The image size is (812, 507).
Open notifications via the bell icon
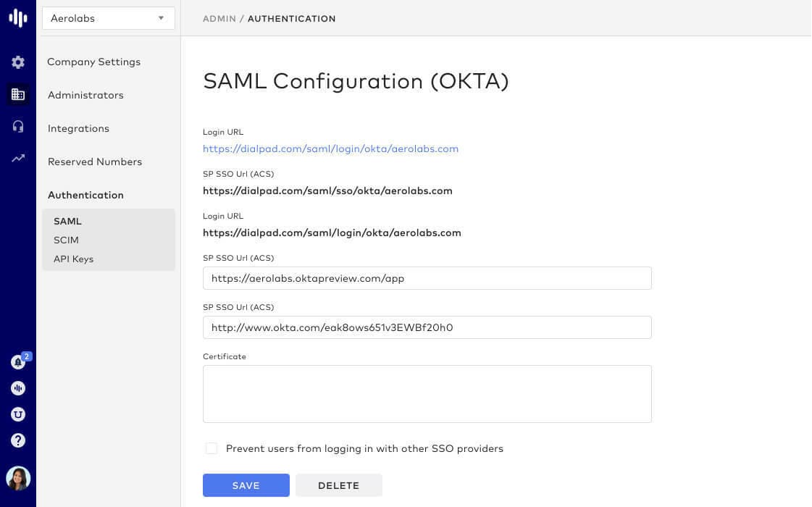(x=18, y=362)
